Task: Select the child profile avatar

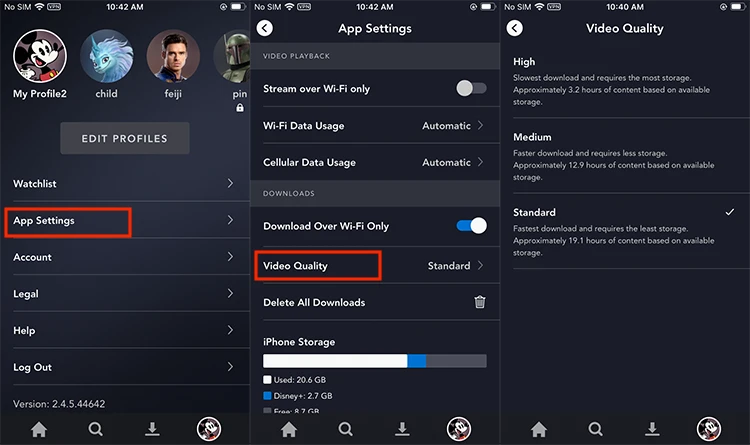Action: click(107, 56)
